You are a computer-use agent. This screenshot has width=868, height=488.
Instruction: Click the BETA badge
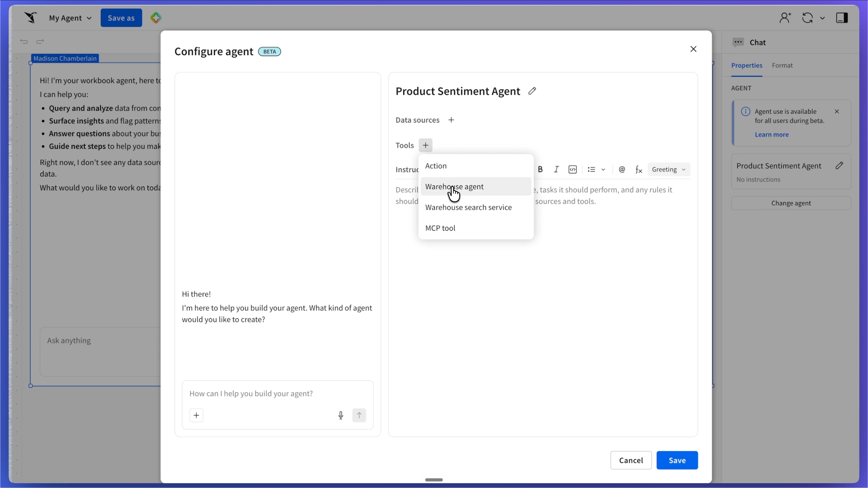pyautogui.click(x=269, y=52)
